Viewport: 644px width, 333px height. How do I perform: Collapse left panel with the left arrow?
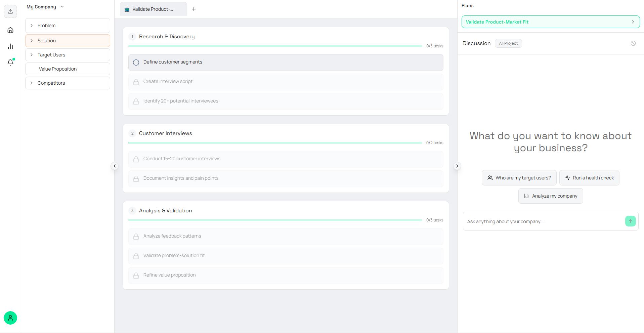click(x=115, y=166)
